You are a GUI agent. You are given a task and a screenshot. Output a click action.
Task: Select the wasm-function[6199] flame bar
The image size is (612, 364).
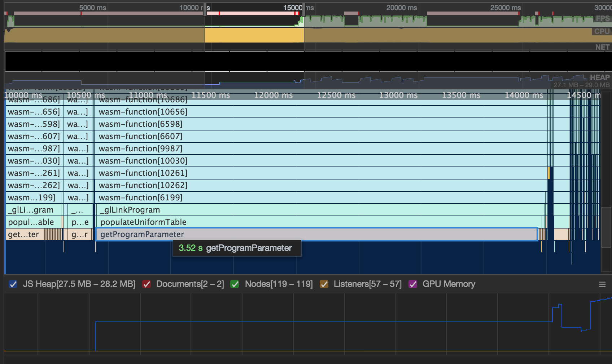tap(320, 197)
